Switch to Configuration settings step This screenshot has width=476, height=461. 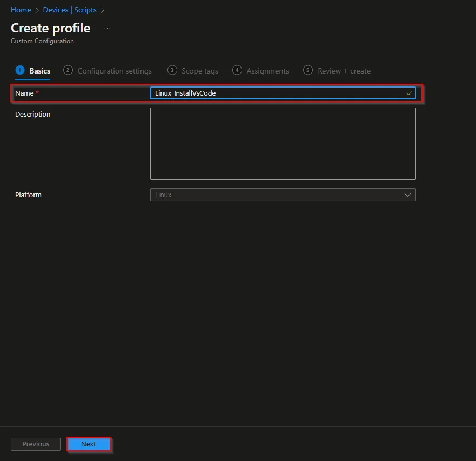pyautogui.click(x=108, y=71)
